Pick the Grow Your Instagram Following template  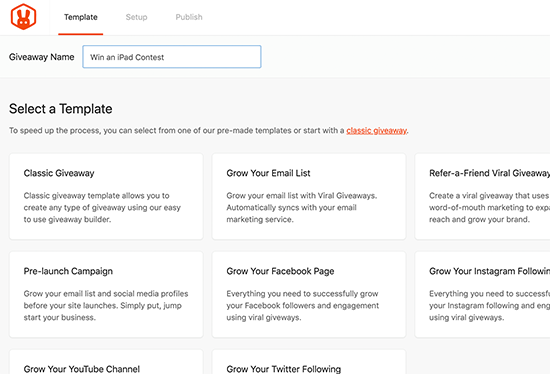point(482,294)
